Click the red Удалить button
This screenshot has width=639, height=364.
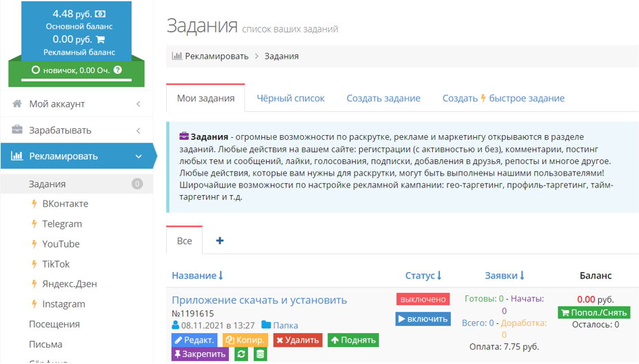(298, 340)
